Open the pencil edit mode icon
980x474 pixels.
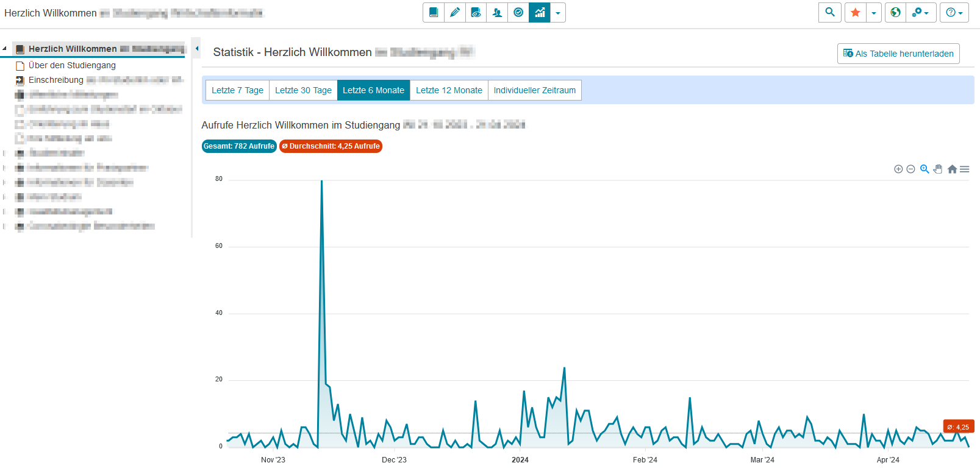(x=454, y=13)
